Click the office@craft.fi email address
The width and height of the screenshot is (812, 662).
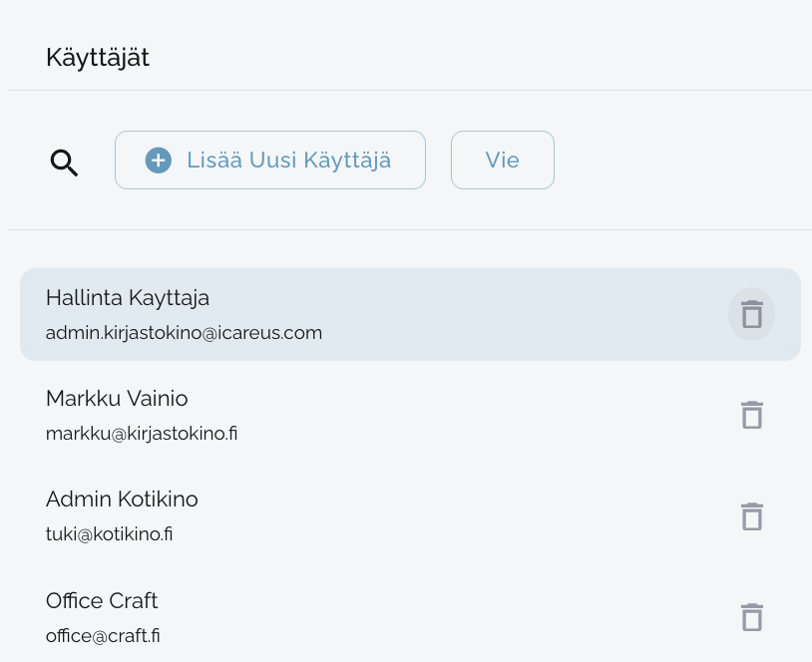click(104, 635)
